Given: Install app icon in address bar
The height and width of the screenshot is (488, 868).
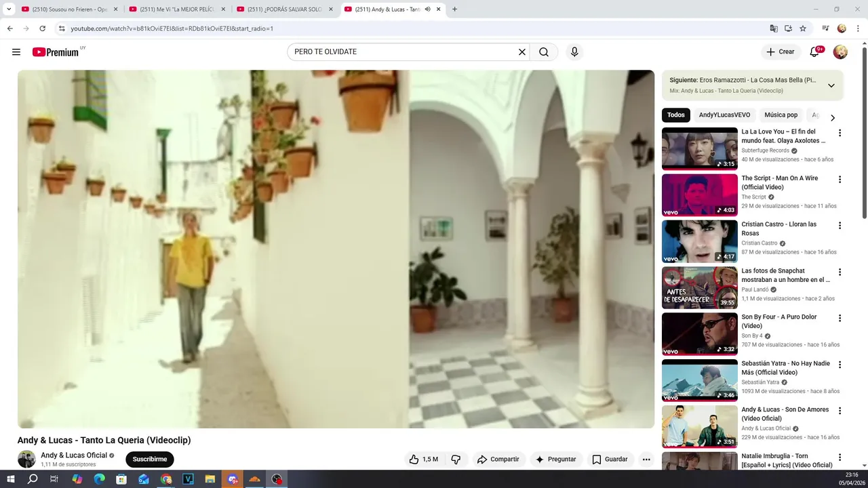Looking at the screenshot, I should tap(788, 28).
